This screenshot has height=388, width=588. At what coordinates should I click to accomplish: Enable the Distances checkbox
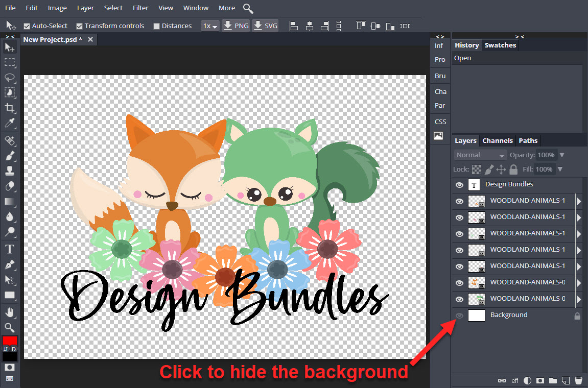156,26
